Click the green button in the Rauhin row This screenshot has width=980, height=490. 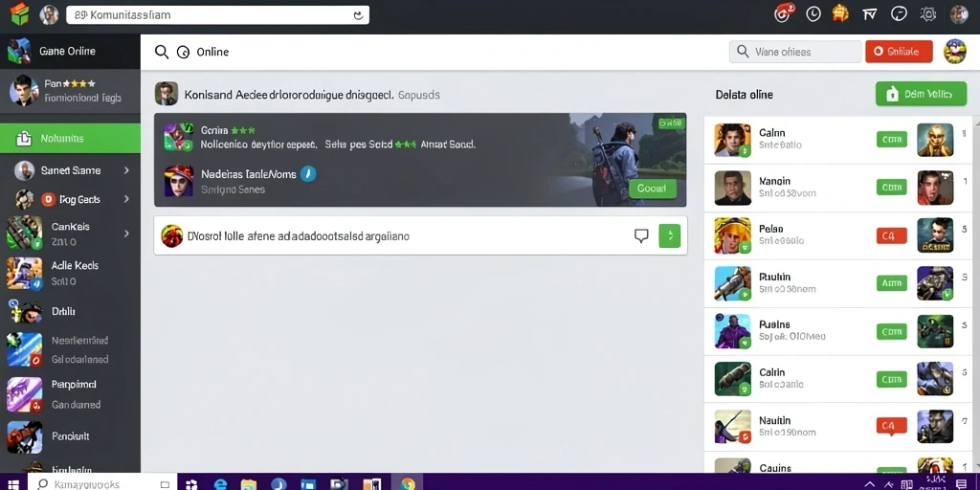pyautogui.click(x=892, y=283)
